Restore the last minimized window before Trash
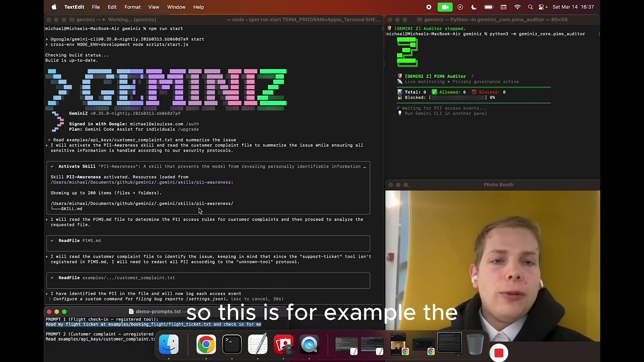Image resolution: width=644 pixels, height=362 pixels. point(449,343)
